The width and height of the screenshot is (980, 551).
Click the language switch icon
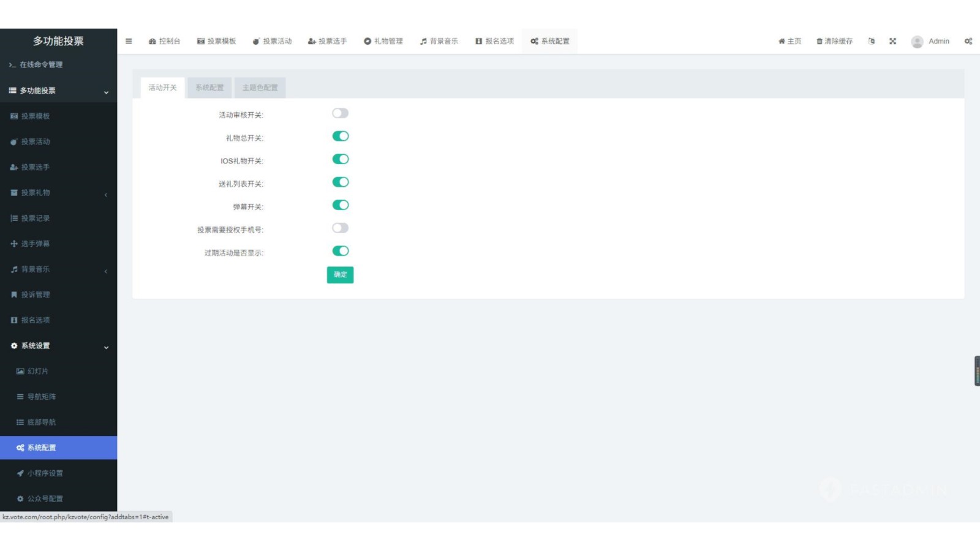(871, 41)
